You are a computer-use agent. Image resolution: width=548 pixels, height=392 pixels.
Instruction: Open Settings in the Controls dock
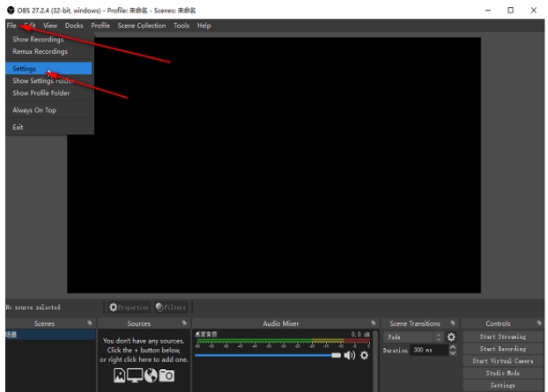point(502,385)
